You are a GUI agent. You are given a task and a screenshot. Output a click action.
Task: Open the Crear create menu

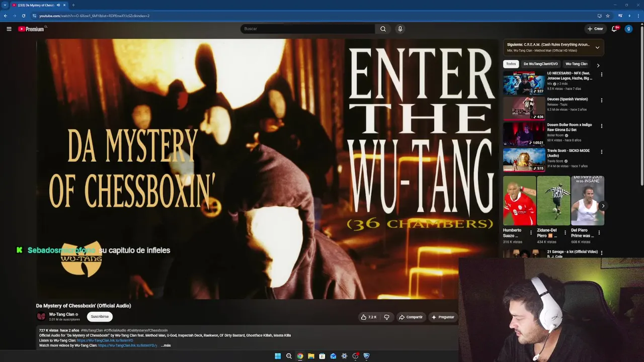tap(595, 29)
